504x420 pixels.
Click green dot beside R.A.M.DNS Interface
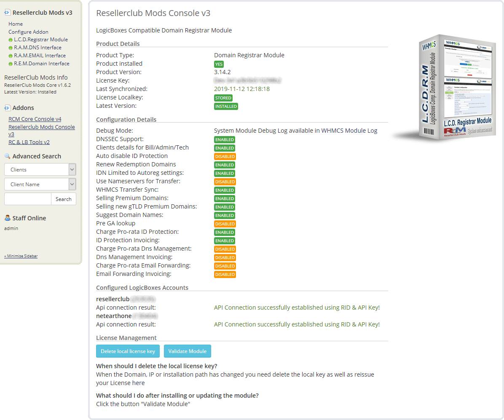point(11,48)
